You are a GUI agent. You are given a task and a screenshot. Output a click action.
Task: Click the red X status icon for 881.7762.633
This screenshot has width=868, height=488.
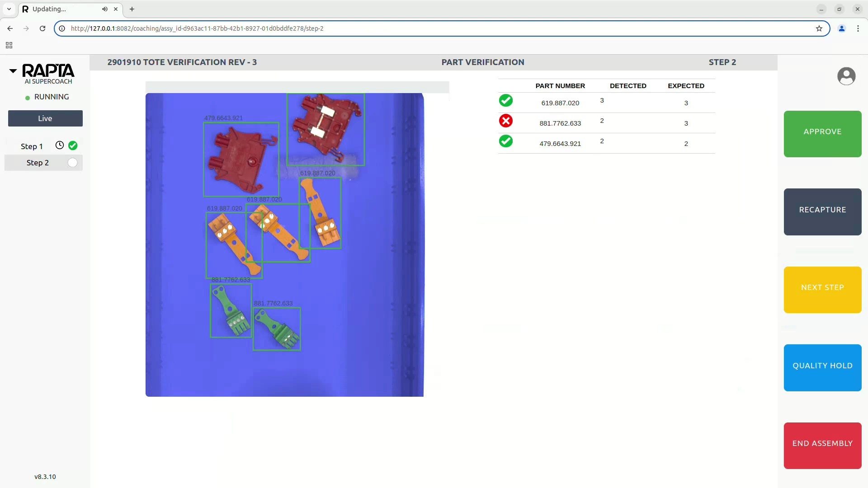coord(505,121)
